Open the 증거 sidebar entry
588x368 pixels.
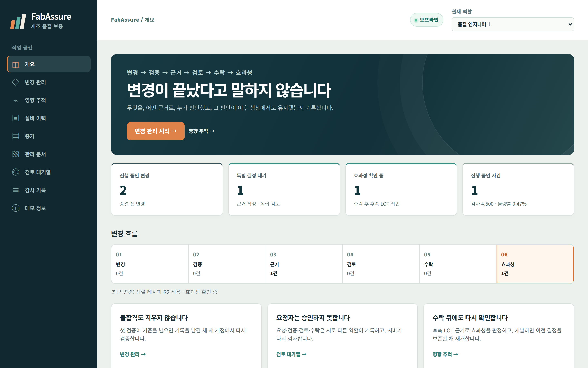pyautogui.click(x=49, y=136)
